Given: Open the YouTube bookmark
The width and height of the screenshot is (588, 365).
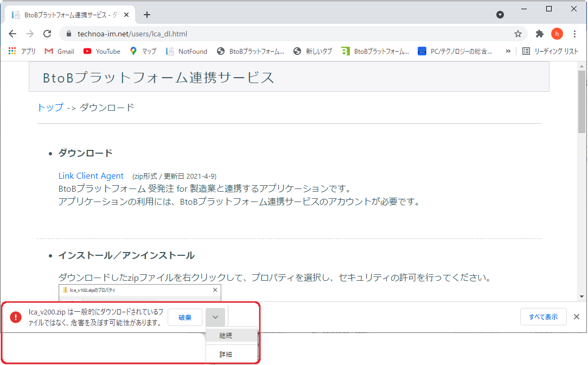Looking at the screenshot, I should coord(102,51).
